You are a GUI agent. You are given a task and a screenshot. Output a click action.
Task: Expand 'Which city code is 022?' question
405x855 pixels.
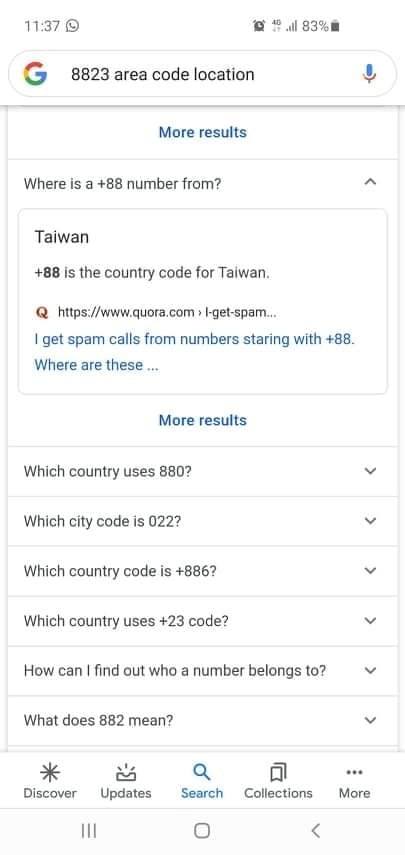202,521
